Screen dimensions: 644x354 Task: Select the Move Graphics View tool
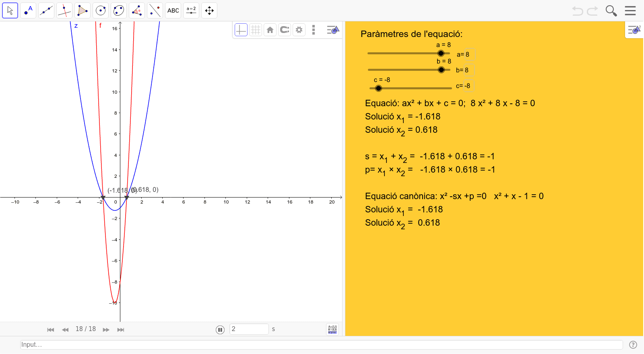[209, 10]
